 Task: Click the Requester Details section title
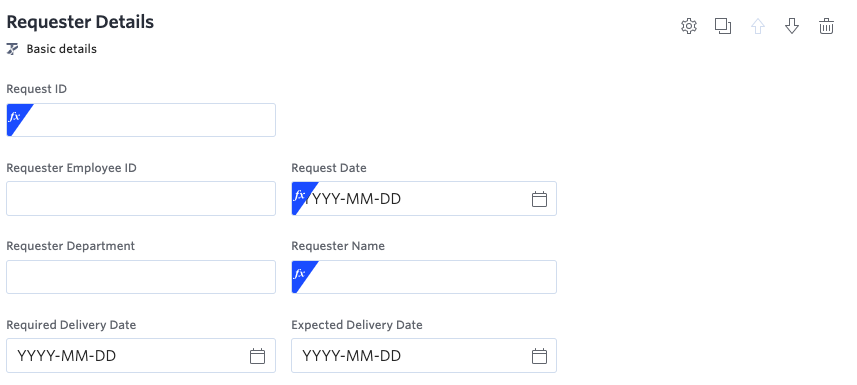[80, 22]
